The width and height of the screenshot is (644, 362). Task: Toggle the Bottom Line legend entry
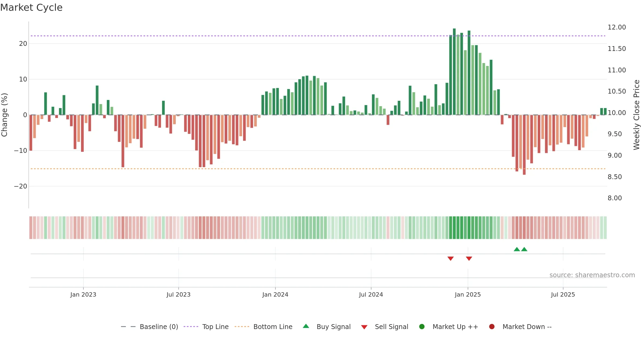[264, 327]
